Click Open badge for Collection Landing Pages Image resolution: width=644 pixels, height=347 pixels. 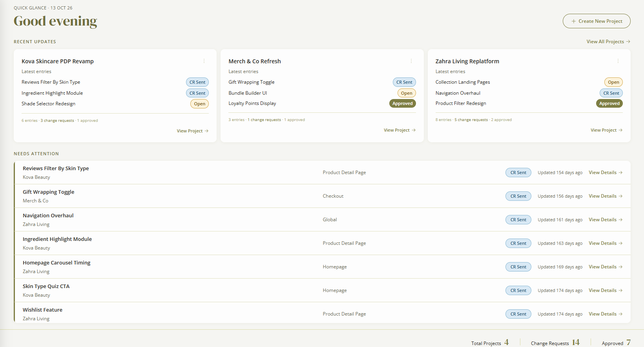pyautogui.click(x=613, y=82)
